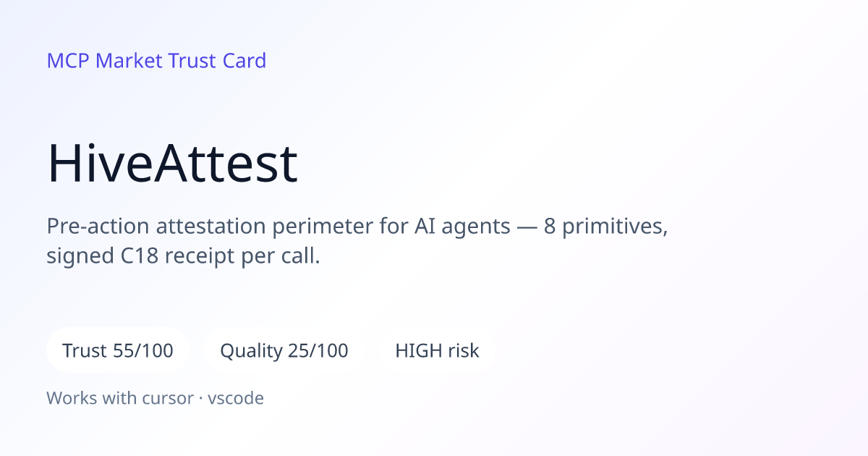Click the word "perimeter" in description

[x=325, y=227]
